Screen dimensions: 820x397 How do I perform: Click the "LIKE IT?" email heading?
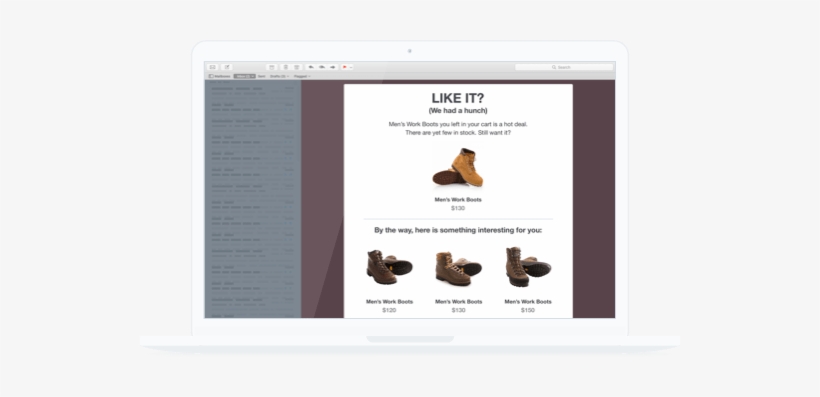pos(458,98)
